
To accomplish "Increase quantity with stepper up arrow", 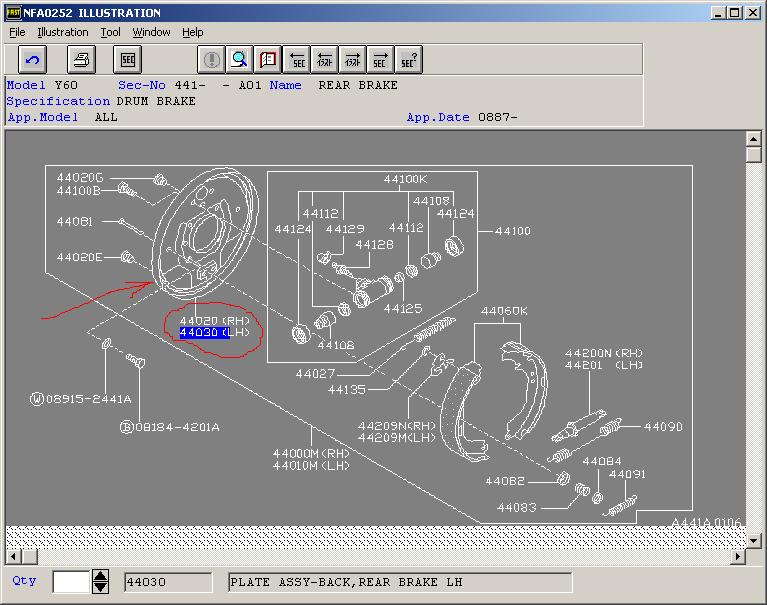I will 100,576.
